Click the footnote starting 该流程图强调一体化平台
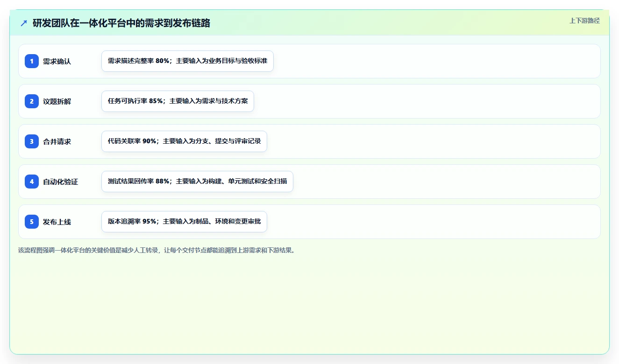This screenshot has height=364, width=619. coord(157,250)
